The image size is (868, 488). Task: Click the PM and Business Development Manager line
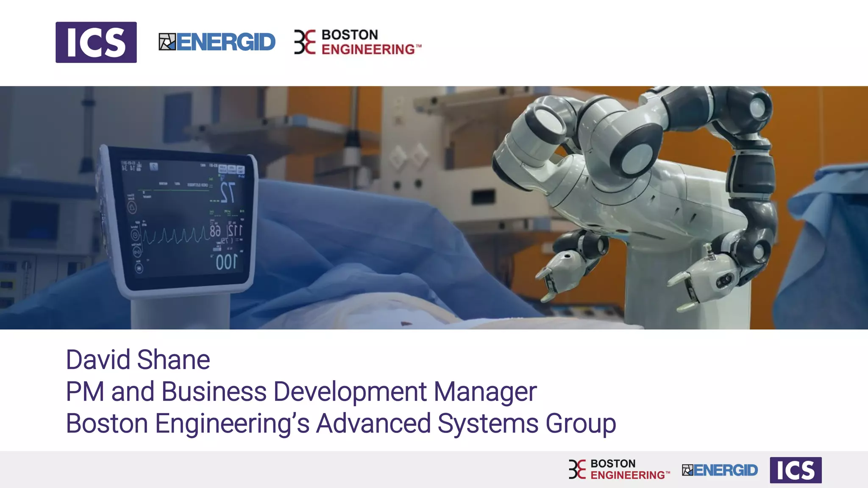[x=301, y=391]
